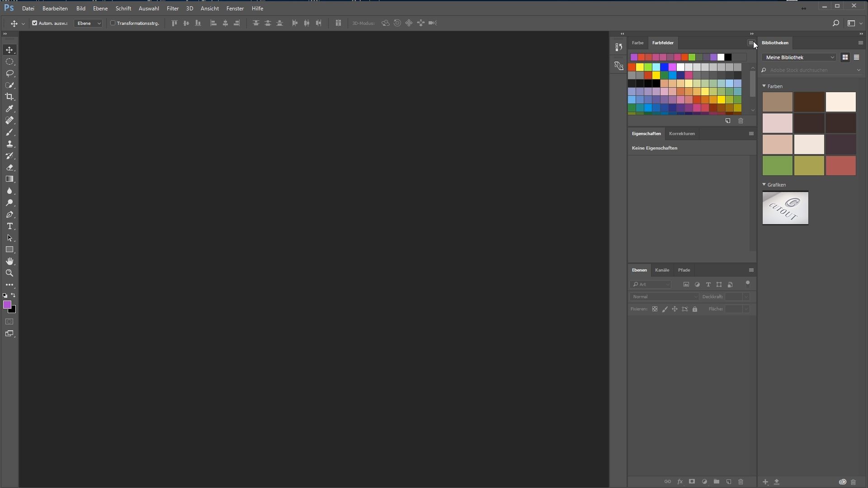Create new swatch in Farbfelder panel
The image size is (868, 488).
pos(728,121)
